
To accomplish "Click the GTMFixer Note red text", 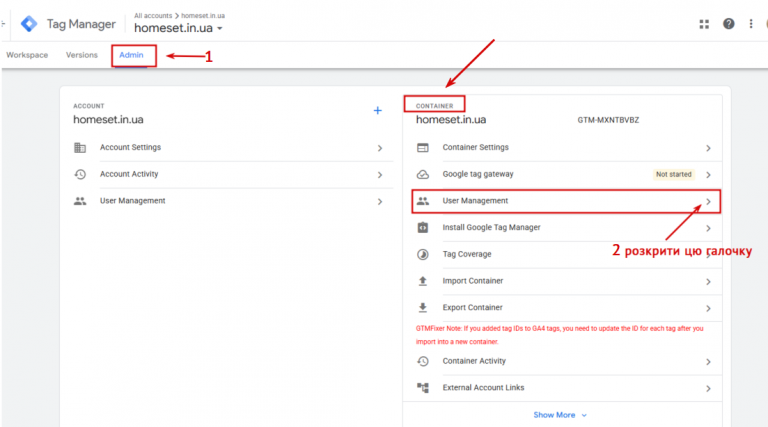I will (559, 335).
